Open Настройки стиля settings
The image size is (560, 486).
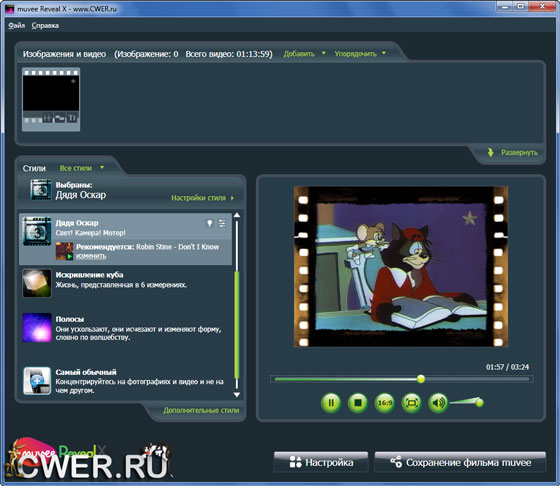[202, 198]
